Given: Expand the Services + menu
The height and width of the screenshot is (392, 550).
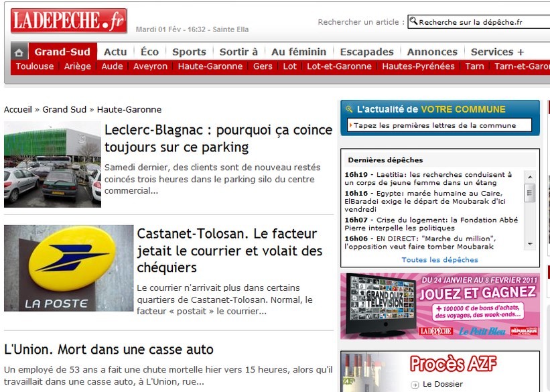Looking at the screenshot, I should pos(497,52).
